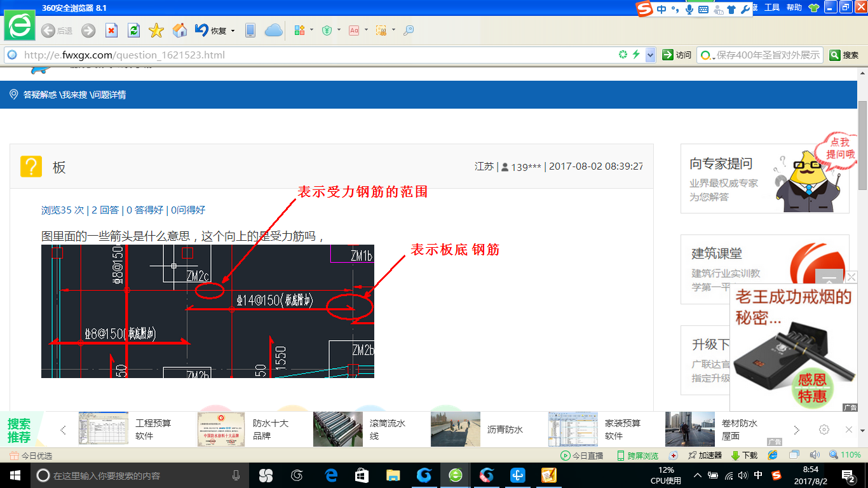This screenshot has width=868, height=488.
Task: Expand the green shield dropdown arrow
Action: [339, 30]
